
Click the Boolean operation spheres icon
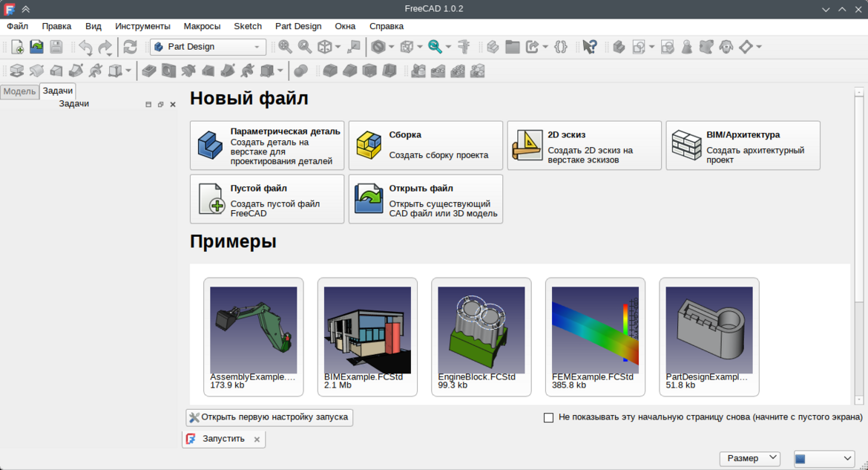(300, 71)
